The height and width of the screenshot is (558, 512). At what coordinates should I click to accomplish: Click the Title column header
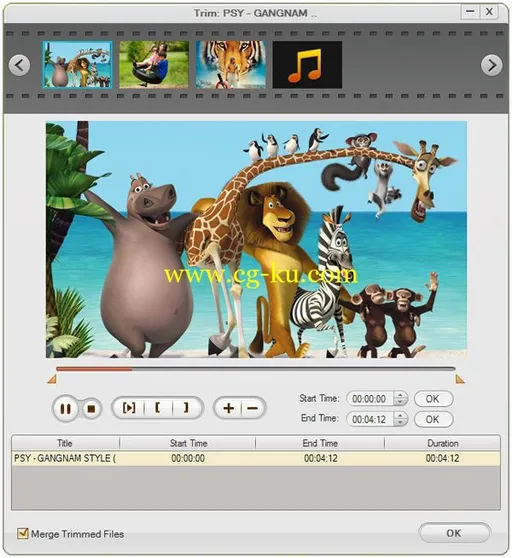65,443
